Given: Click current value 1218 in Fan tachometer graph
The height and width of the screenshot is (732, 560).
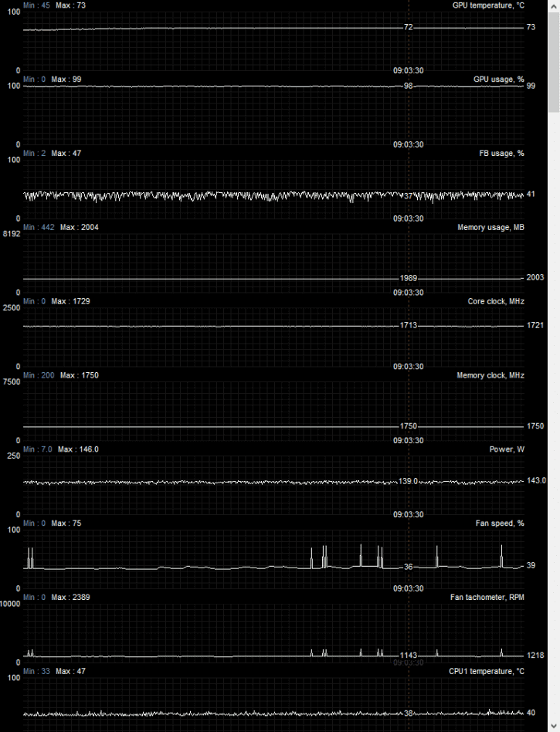Looking at the screenshot, I should (535, 656).
